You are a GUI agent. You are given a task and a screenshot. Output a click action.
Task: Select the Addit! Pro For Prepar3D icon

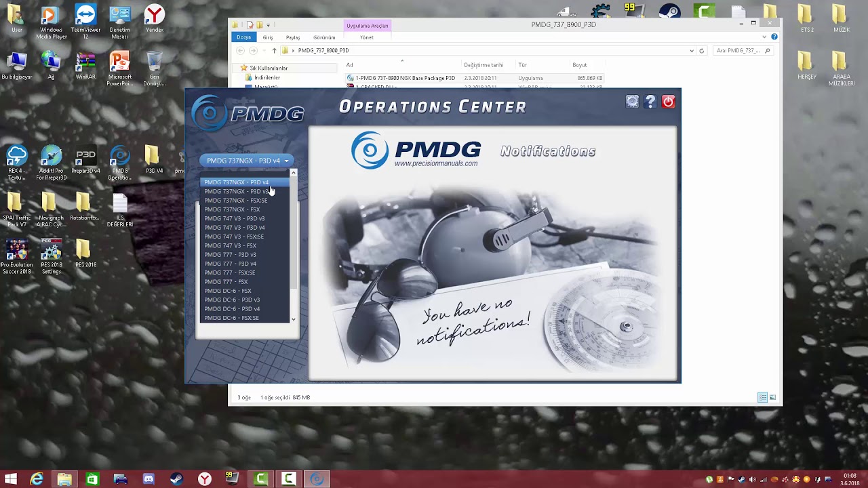(x=51, y=164)
